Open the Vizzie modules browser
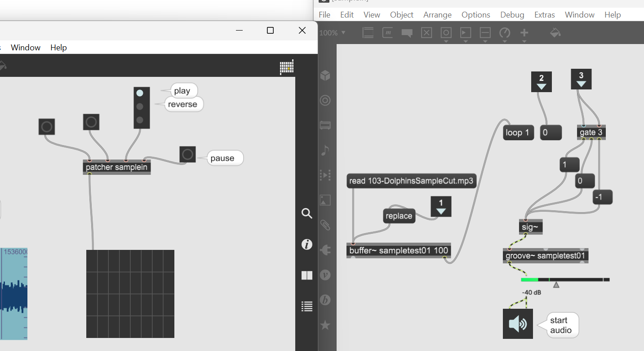 (x=325, y=275)
